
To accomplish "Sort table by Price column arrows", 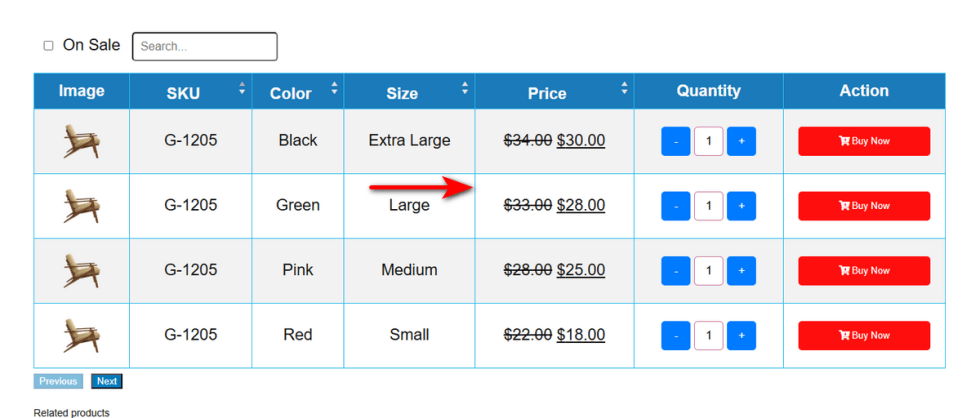I will [x=624, y=89].
